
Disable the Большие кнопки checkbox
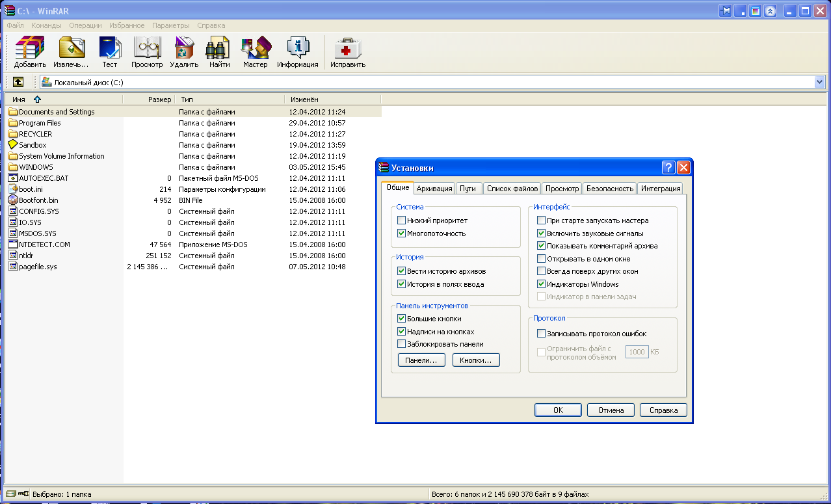401,319
